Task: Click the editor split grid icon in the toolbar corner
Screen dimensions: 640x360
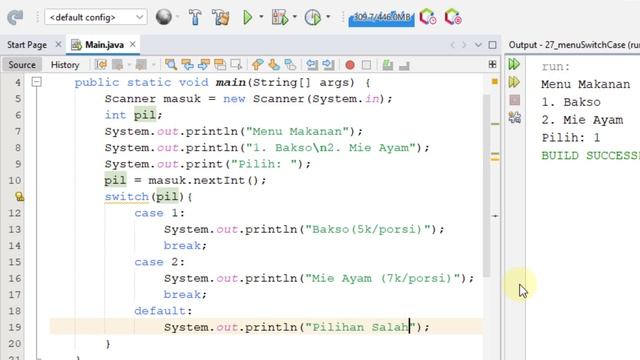Action: point(492,64)
